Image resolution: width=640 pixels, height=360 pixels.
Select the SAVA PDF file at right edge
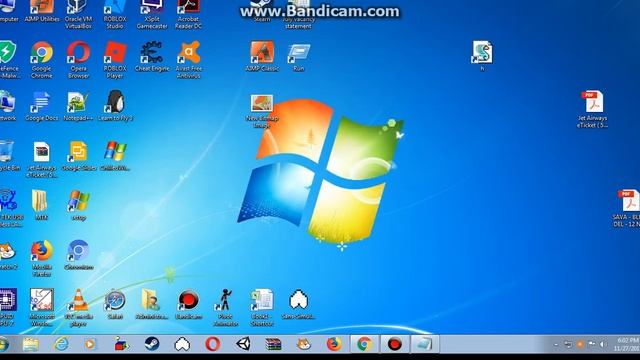(627, 208)
